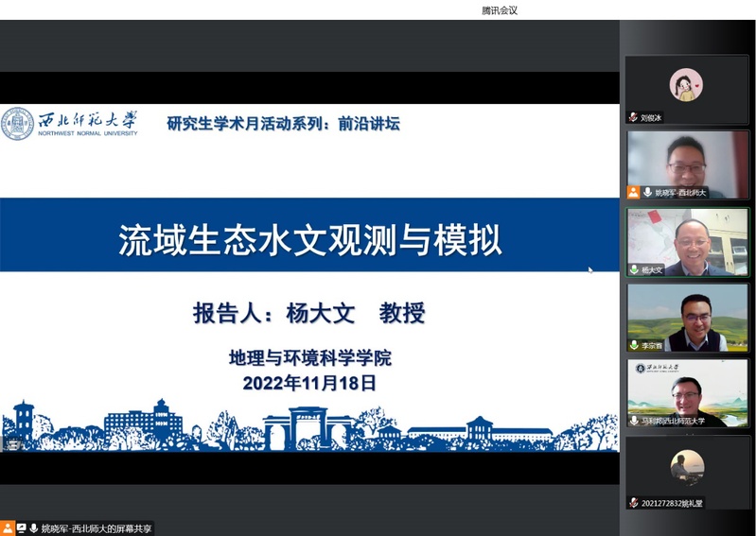Image resolution: width=756 pixels, height=536 pixels.
Task: Click microphone icon next to 姚晓军-西北师大的屏幕共享
Action: tap(33, 528)
